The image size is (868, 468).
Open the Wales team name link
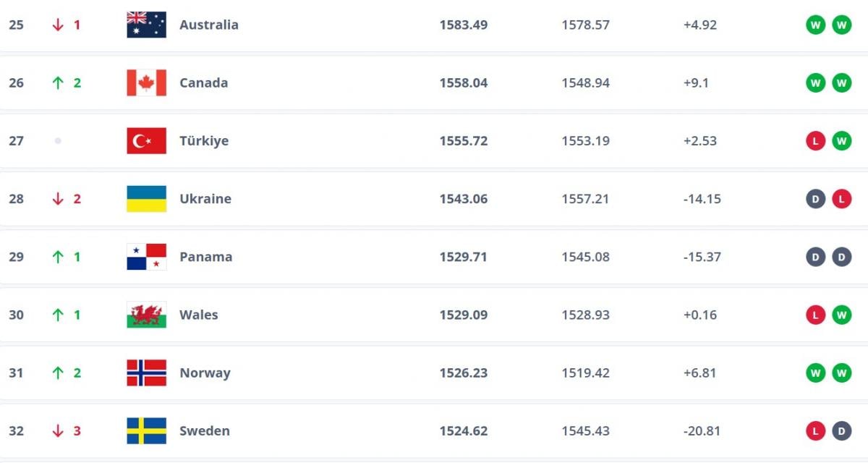198,315
